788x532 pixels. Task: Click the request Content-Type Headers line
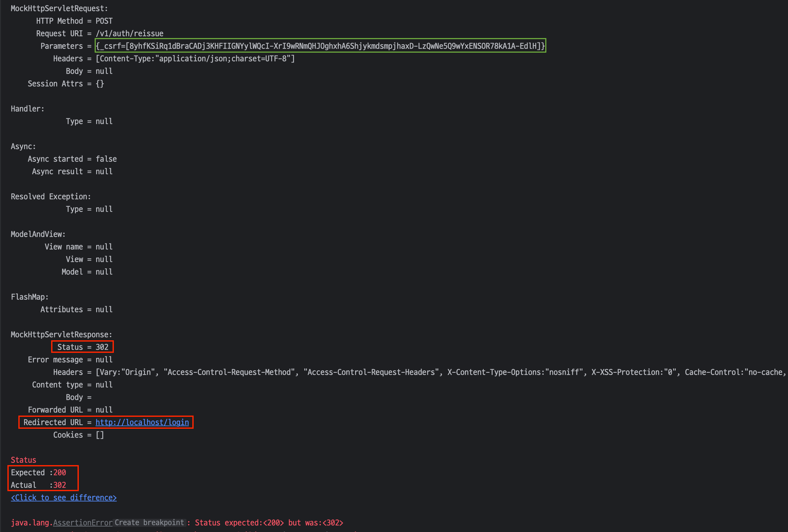point(174,58)
